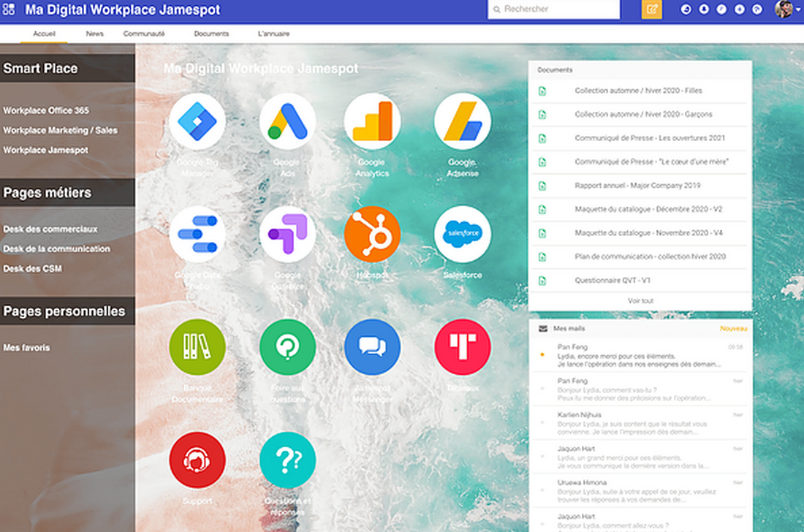Click the Mes mails envelope icon
Image resolution: width=804 pixels, height=532 pixels.
[543, 329]
